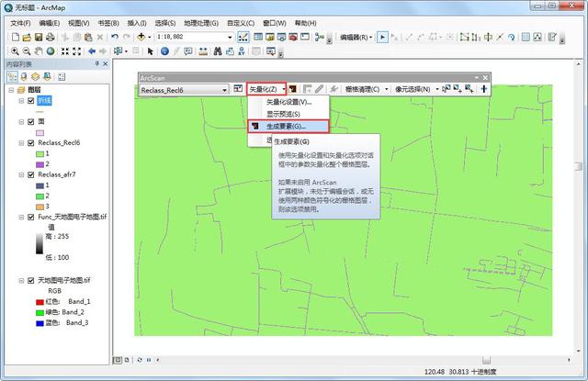588x381 pixels.
Task: Click the Add Data icon
Action: pos(141,37)
